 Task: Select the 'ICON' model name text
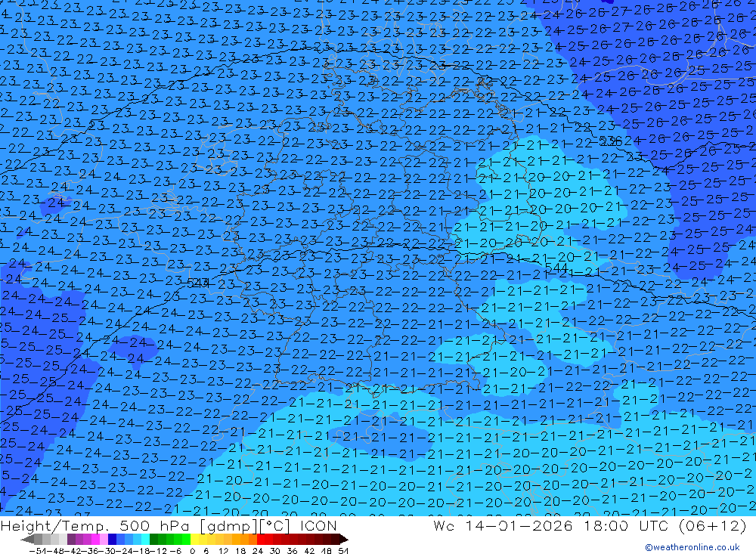click(318, 526)
